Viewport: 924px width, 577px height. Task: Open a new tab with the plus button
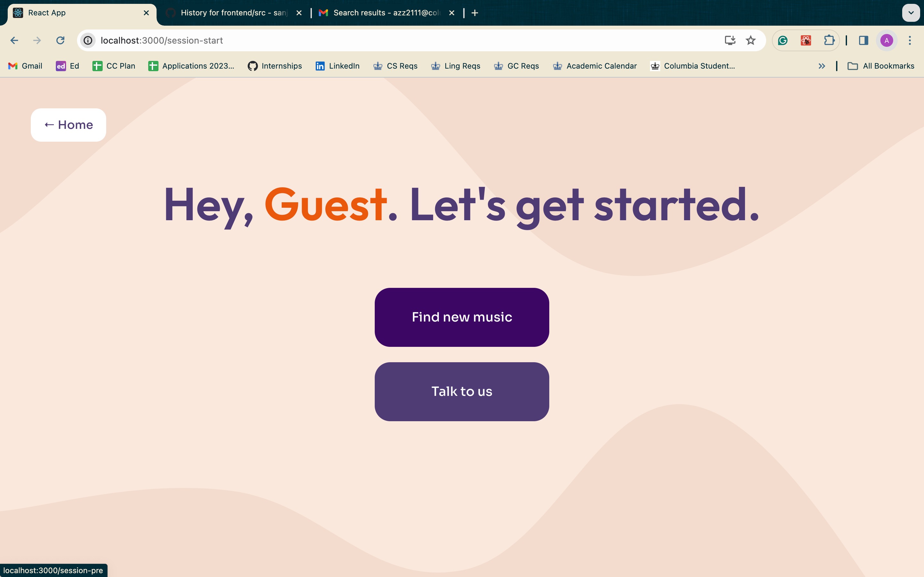(475, 13)
